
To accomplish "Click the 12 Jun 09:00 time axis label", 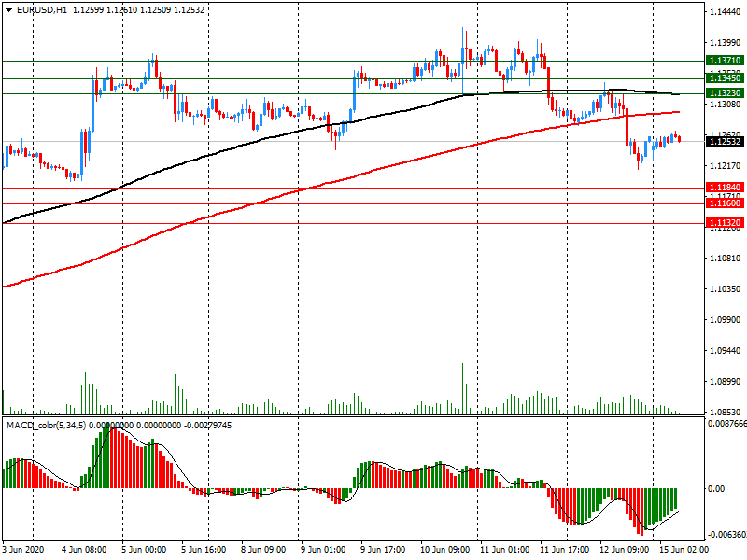I will [624, 550].
